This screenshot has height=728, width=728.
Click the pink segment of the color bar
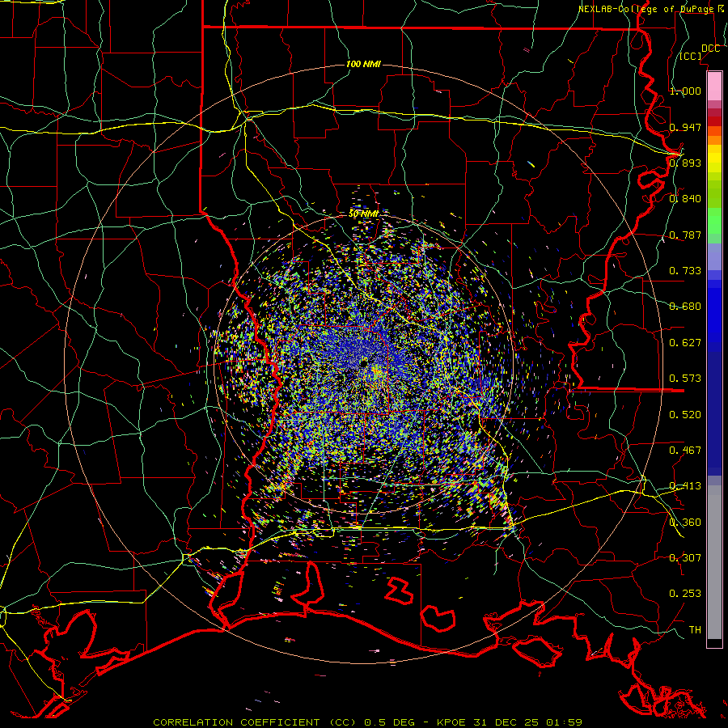[x=714, y=87]
